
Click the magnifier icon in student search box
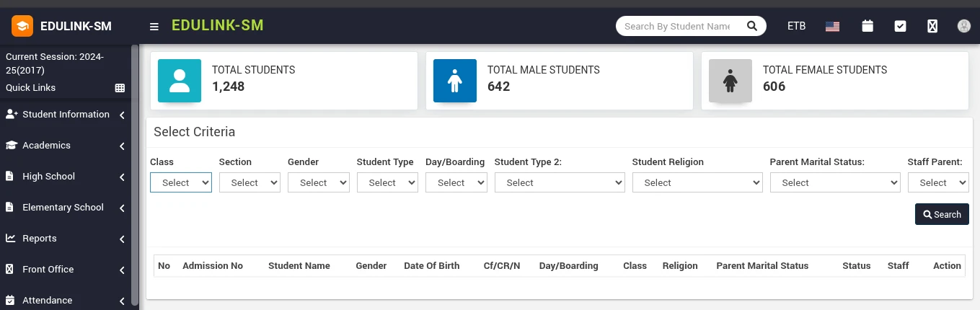click(x=752, y=26)
